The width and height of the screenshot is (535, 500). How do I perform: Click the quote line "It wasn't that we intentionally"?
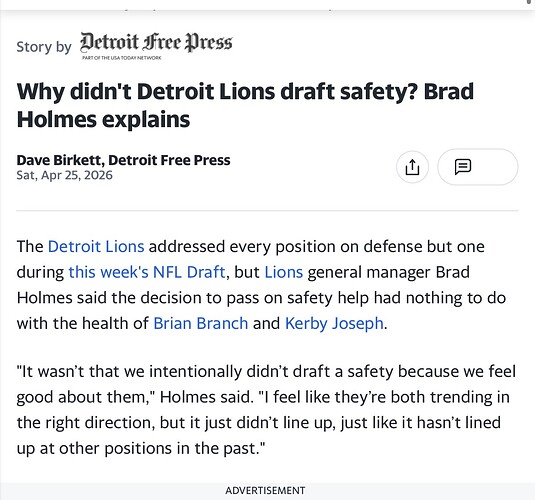point(266,371)
